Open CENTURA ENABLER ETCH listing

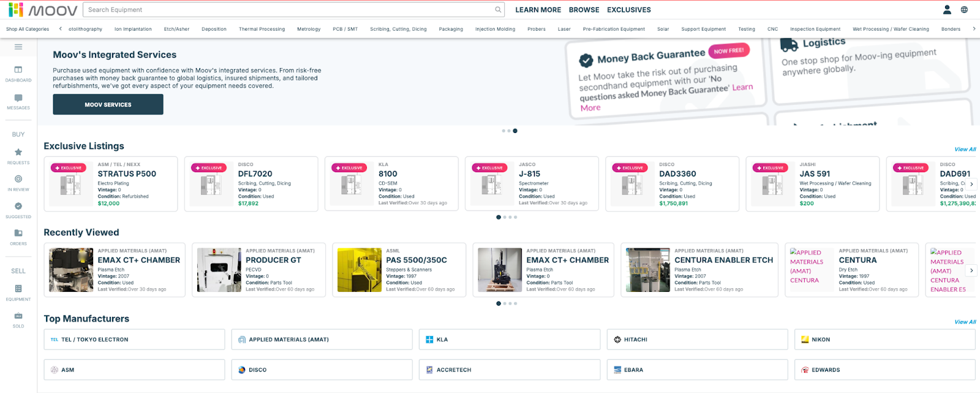point(699,270)
